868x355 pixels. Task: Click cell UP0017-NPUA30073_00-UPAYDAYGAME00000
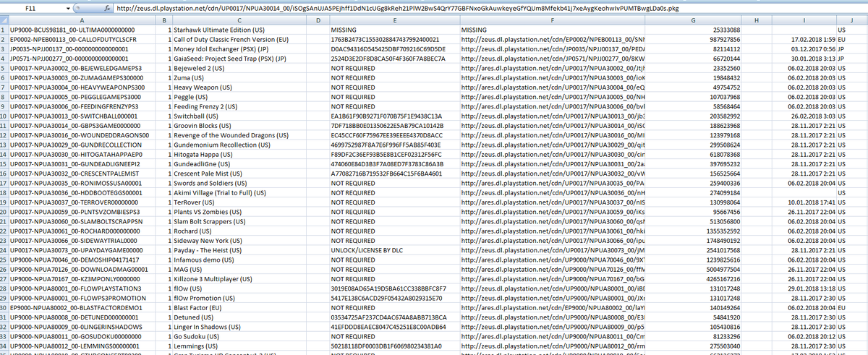tap(81, 249)
